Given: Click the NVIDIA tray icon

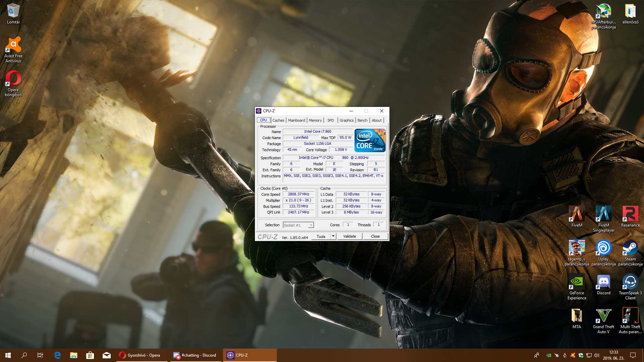Looking at the screenshot, I should click(549, 355).
